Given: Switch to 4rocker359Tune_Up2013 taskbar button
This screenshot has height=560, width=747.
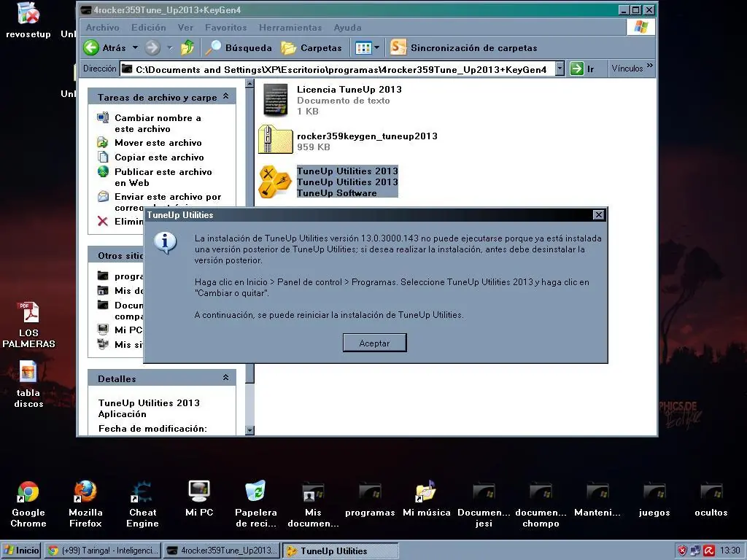Looking at the screenshot, I should [x=222, y=551].
